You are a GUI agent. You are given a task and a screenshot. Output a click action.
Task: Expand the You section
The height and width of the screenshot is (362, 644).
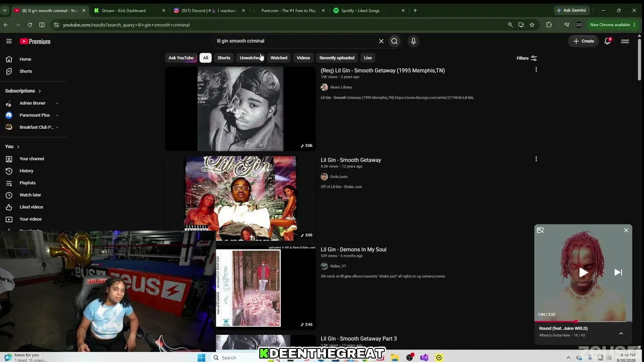tap(12, 147)
